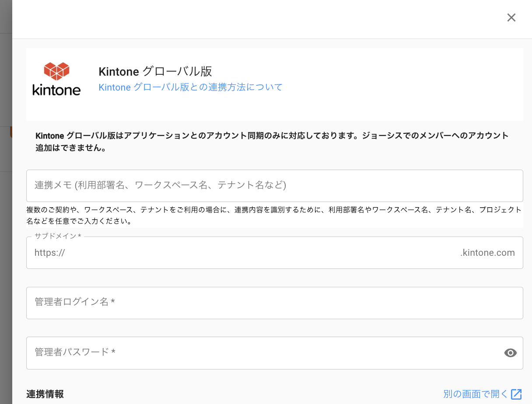Open the Kintone グローバル版との連携方法について link
The height and width of the screenshot is (404, 532).
click(190, 87)
